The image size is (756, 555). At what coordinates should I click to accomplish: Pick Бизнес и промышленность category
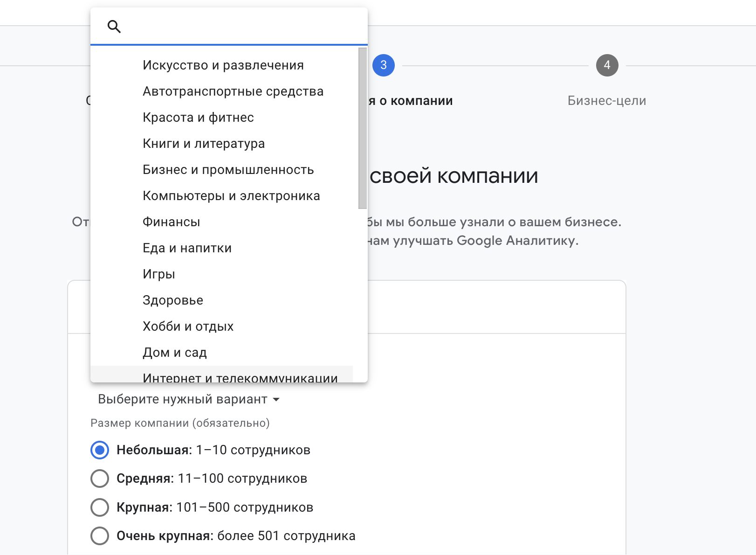(x=228, y=170)
